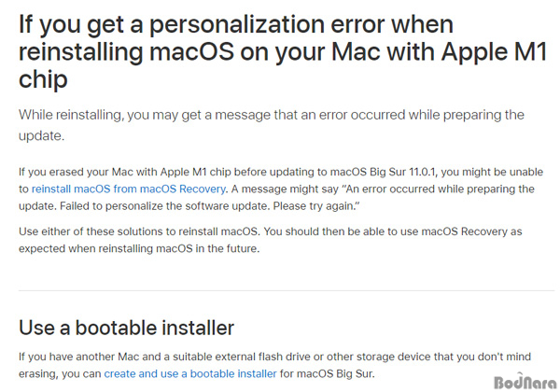Click 'Apple M1' in the main title
560x392 pixels.
(494, 51)
